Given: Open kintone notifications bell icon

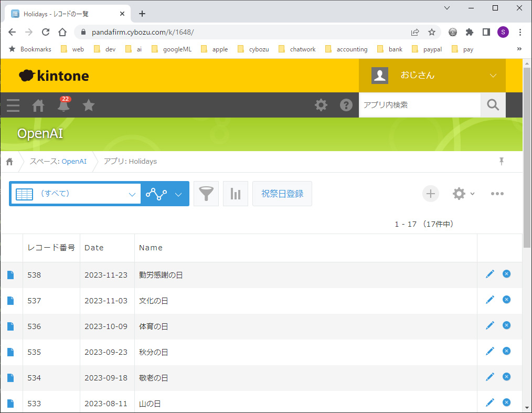Looking at the screenshot, I should click(63, 105).
